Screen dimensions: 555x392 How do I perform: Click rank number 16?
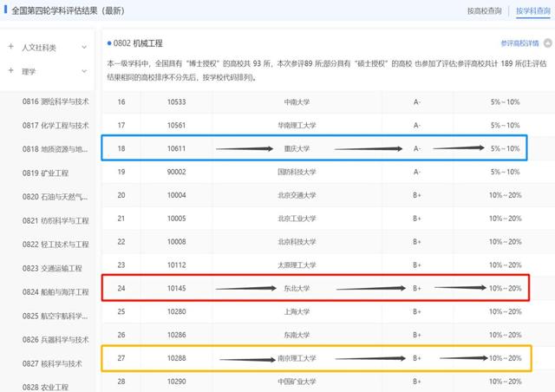[121, 102]
